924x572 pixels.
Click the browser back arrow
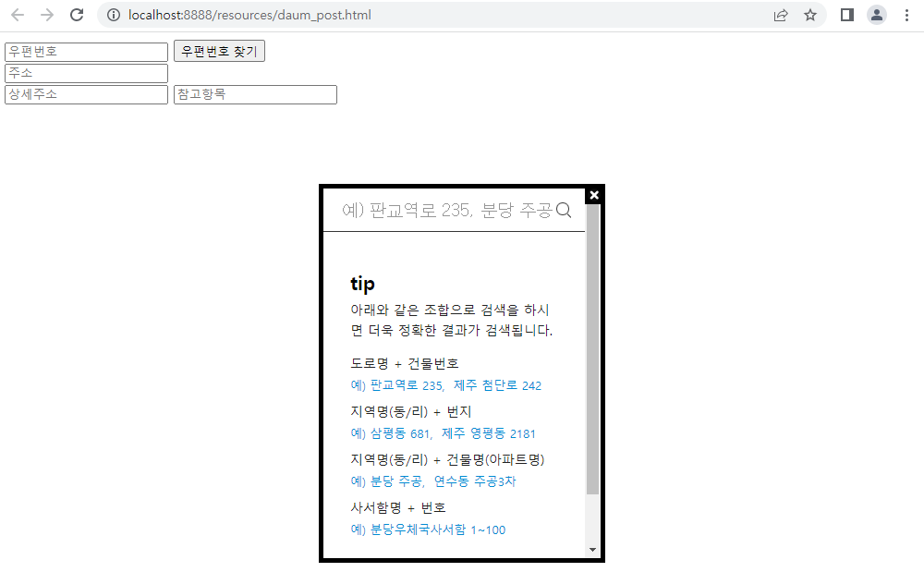coord(18,16)
